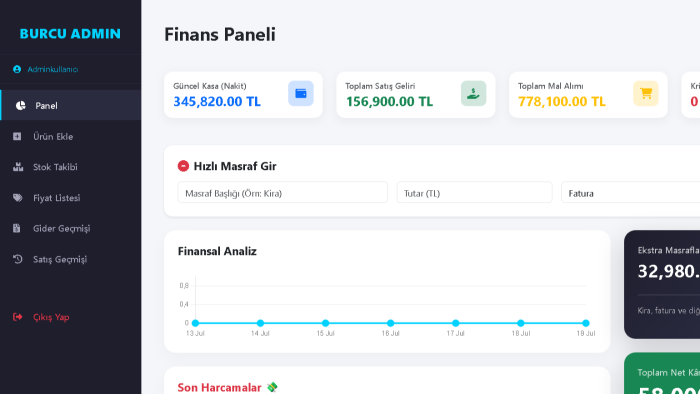
Task: Select the 14 Jul chart data point
Action: point(260,323)
